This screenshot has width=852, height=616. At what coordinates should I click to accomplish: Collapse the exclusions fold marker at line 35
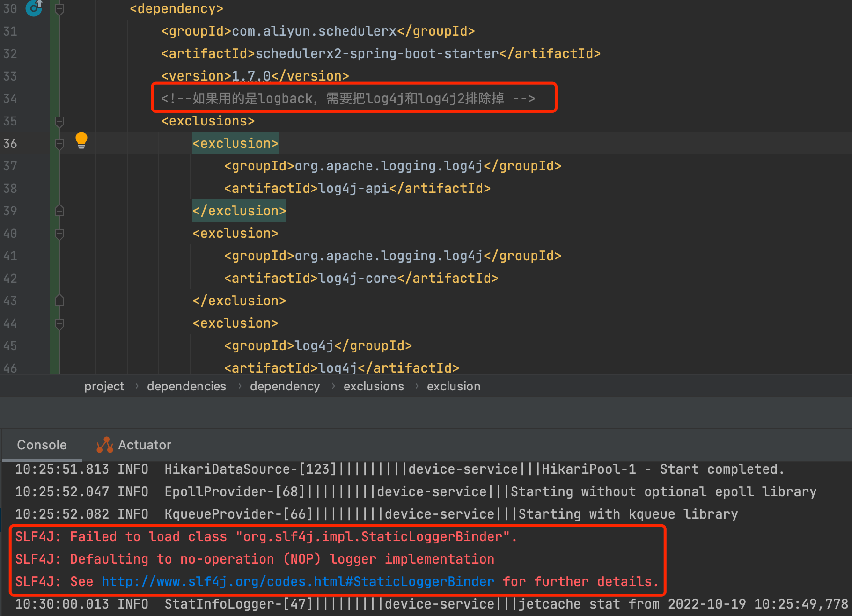point(59,122)
